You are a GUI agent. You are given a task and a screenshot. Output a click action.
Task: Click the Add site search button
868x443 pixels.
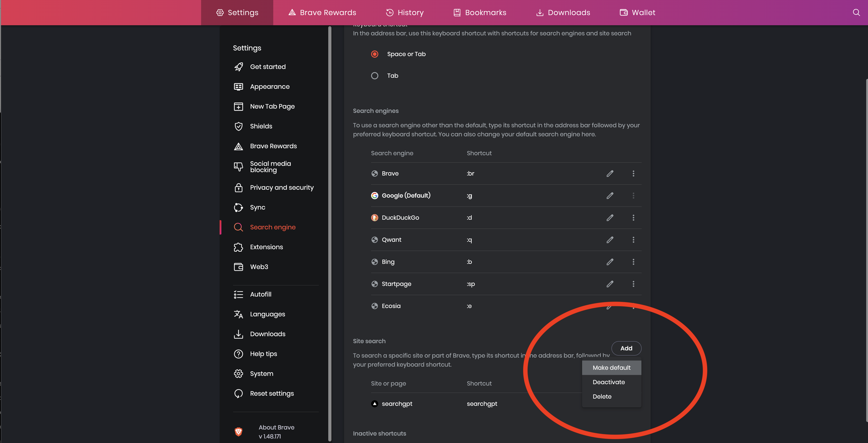pos(626,348)
